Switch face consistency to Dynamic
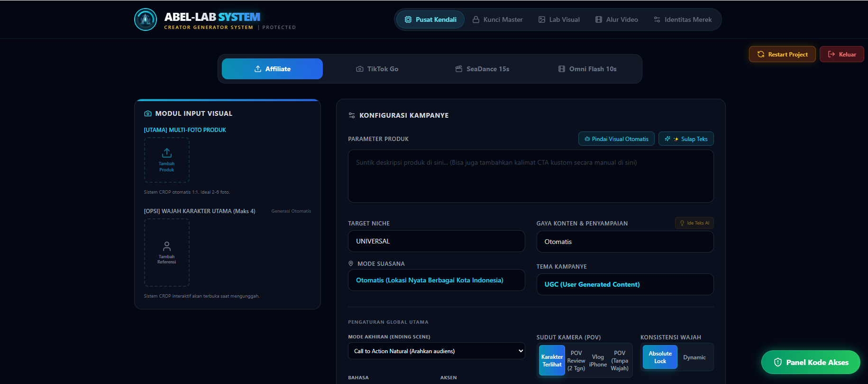Viewport: 868px width, 384px height. pos(694,357)
